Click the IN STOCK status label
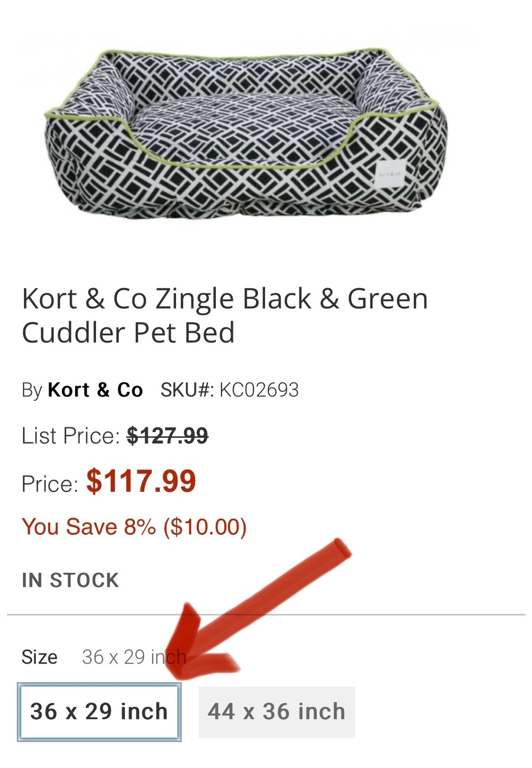 70,580
